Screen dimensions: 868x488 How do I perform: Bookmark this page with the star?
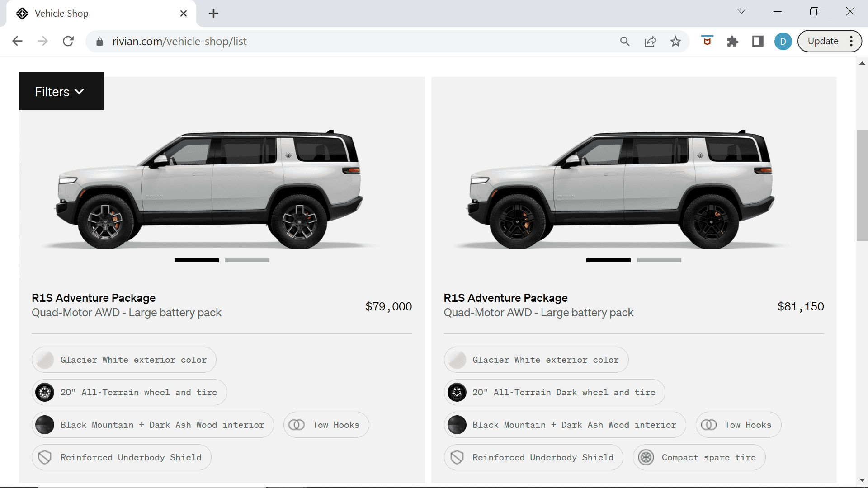pos(675,42)
